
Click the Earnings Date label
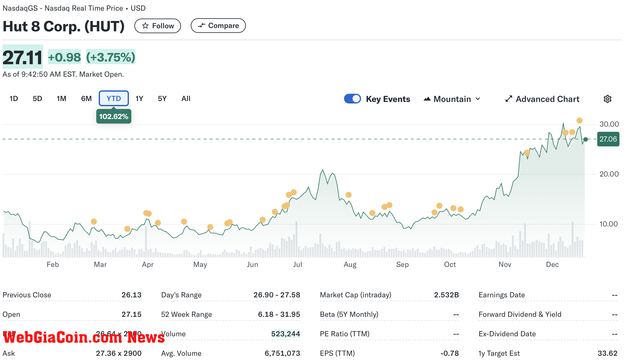tap(502, 295)
